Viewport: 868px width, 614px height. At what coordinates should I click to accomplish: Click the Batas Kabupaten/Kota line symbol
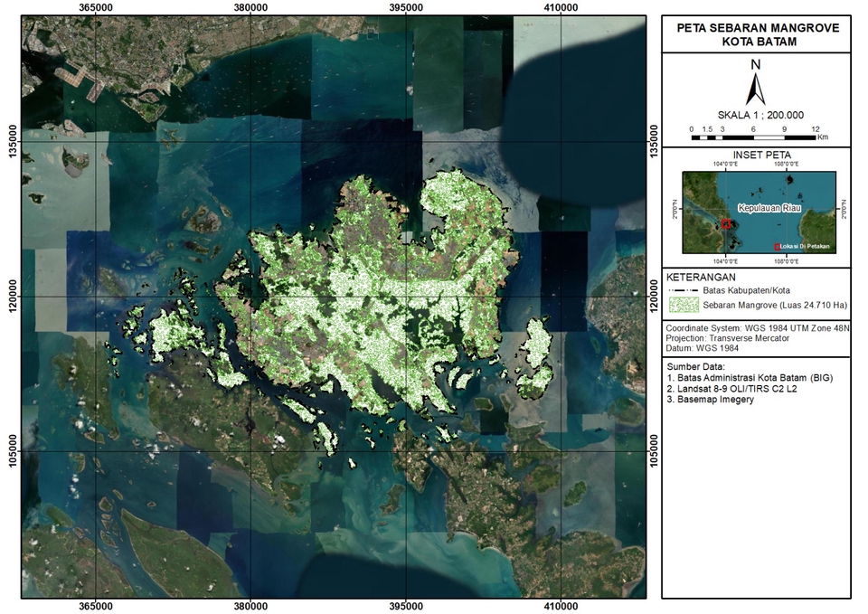coord(684,289)
